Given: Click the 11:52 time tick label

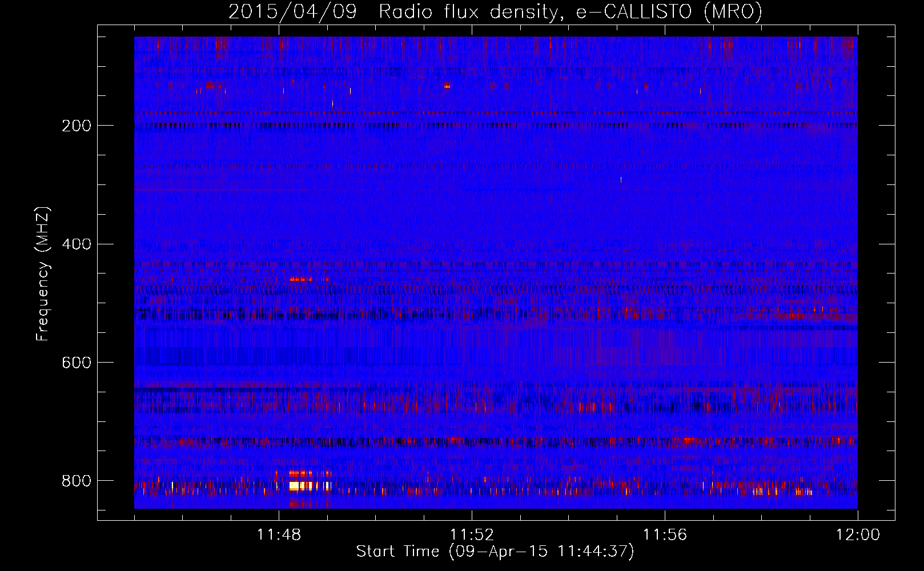Looking at the screenshot, I should point(472,535).
